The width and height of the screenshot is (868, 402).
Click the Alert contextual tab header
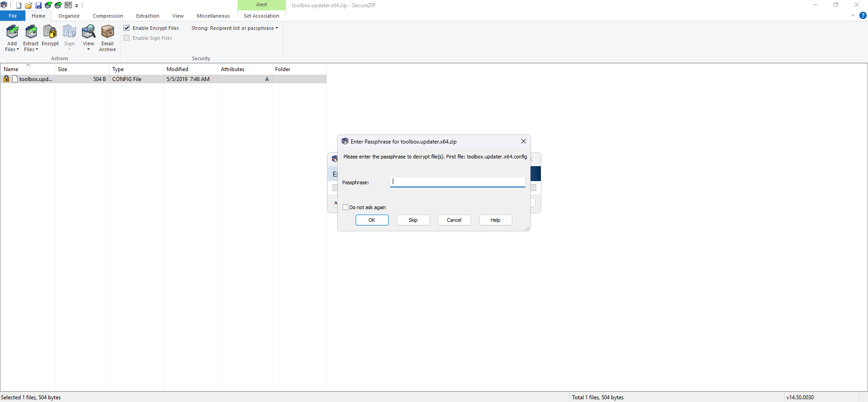[x=262, y=5]
